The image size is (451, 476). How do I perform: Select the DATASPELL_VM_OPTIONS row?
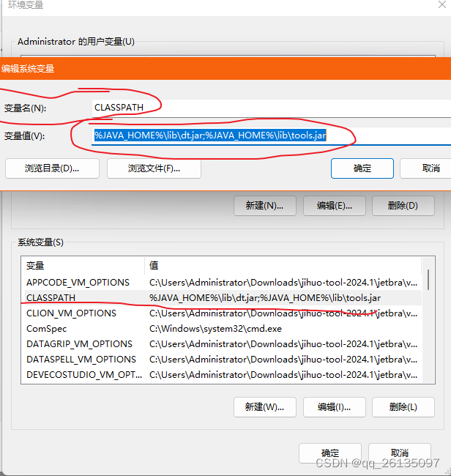click(221, 359)
